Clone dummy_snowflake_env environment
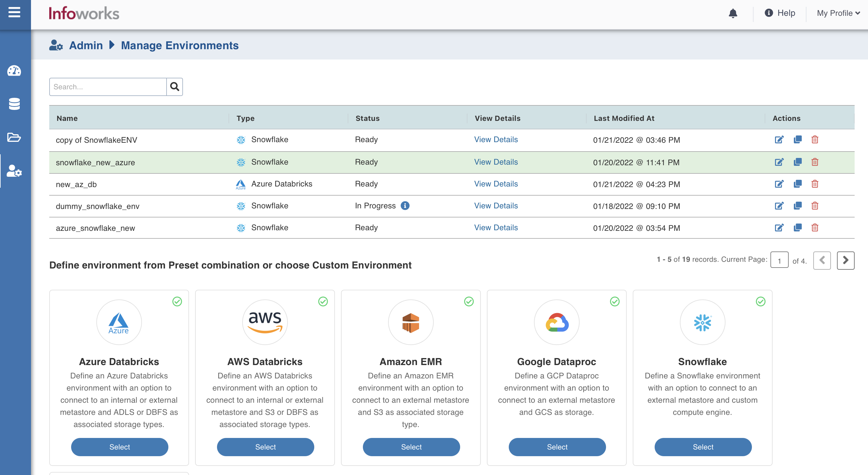The width and height of the screenshot is (868, 475). [x=797, y=206]
